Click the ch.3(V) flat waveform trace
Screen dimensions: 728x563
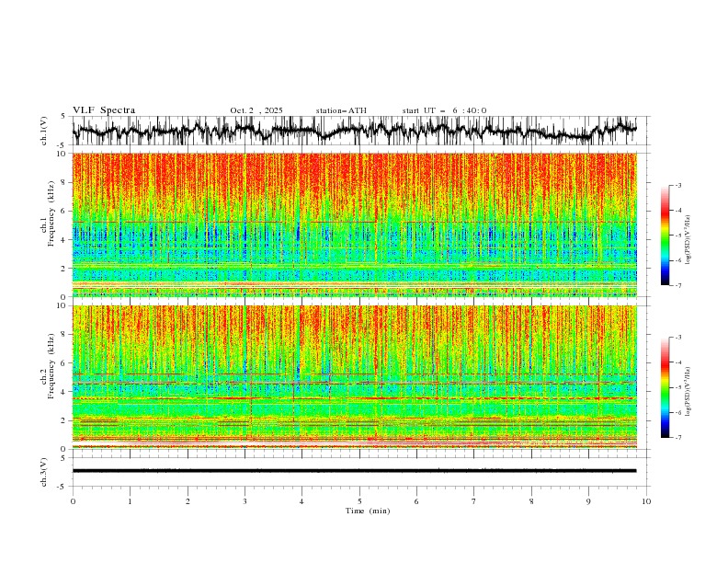click(355, 471)
